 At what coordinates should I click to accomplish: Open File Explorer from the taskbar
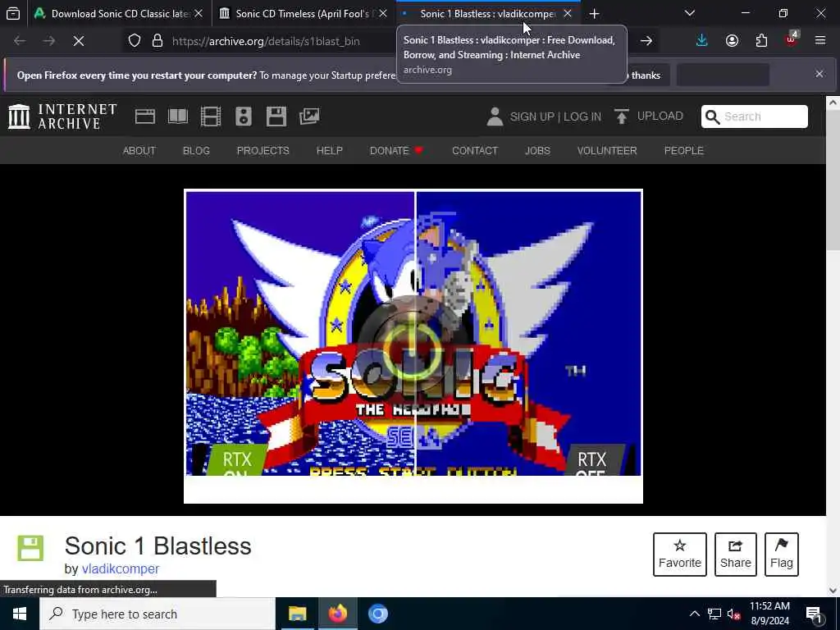tap(297, 614)
